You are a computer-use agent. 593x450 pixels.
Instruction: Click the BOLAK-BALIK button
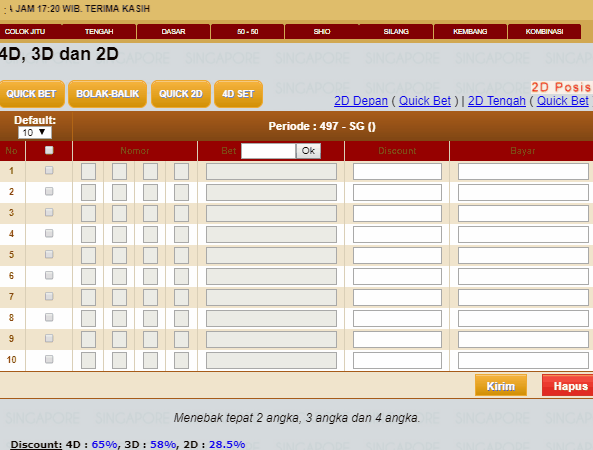(107, 94)
